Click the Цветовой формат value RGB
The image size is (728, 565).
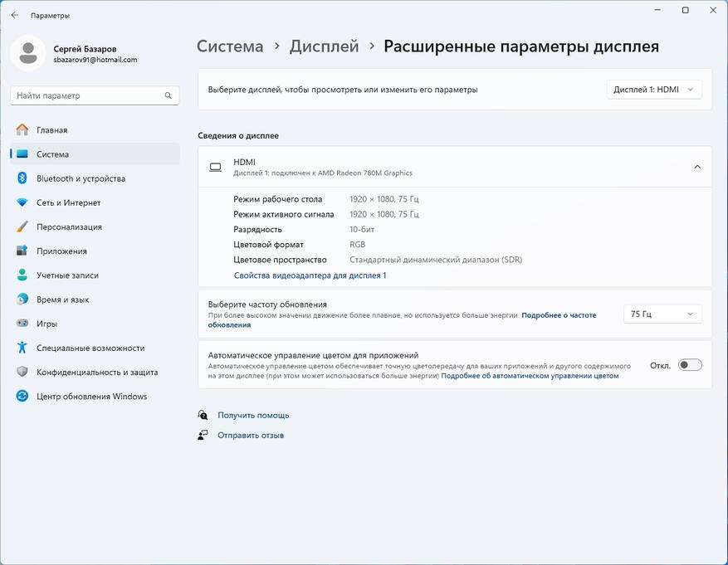(x=357, y=245)
